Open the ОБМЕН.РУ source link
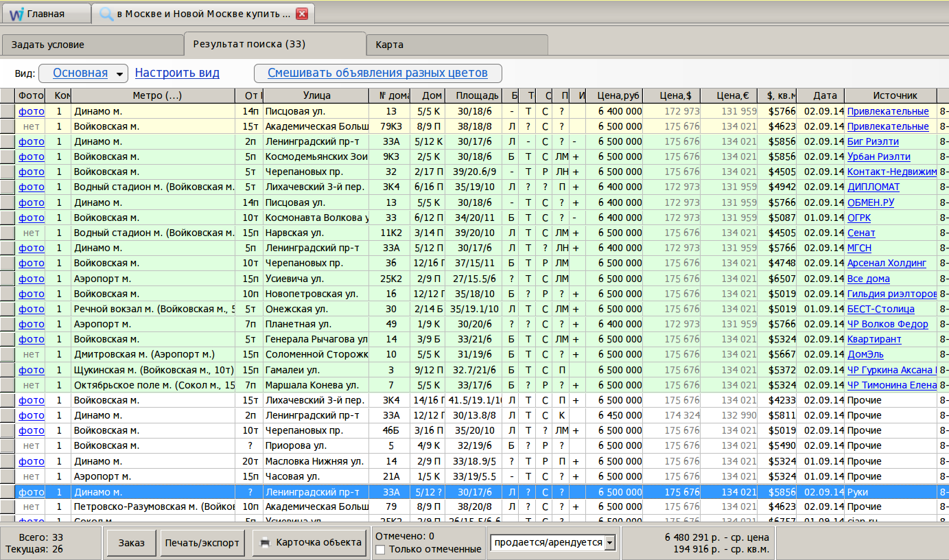The height and width of the screenshot is (560, 949). pos(871,202)
